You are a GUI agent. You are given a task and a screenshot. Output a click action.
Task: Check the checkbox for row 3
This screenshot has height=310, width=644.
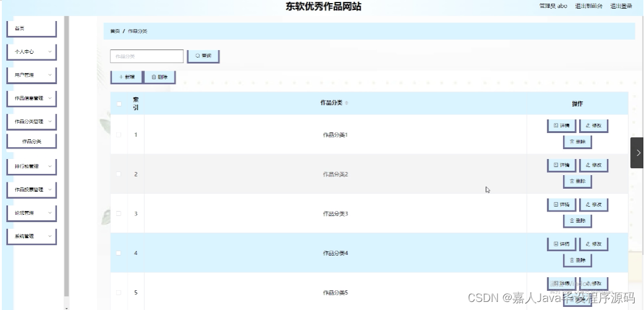pyautogui.click(x=119, y=213)
